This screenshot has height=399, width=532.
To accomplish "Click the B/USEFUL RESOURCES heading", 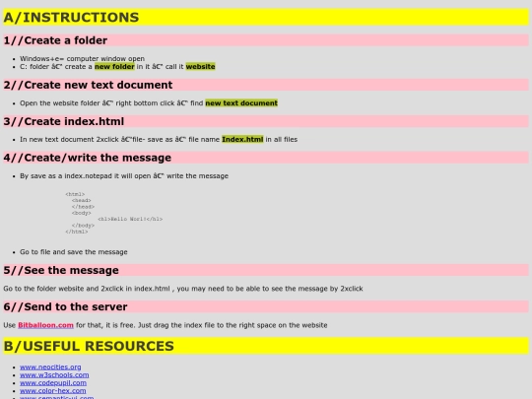I will pos(266,346).
